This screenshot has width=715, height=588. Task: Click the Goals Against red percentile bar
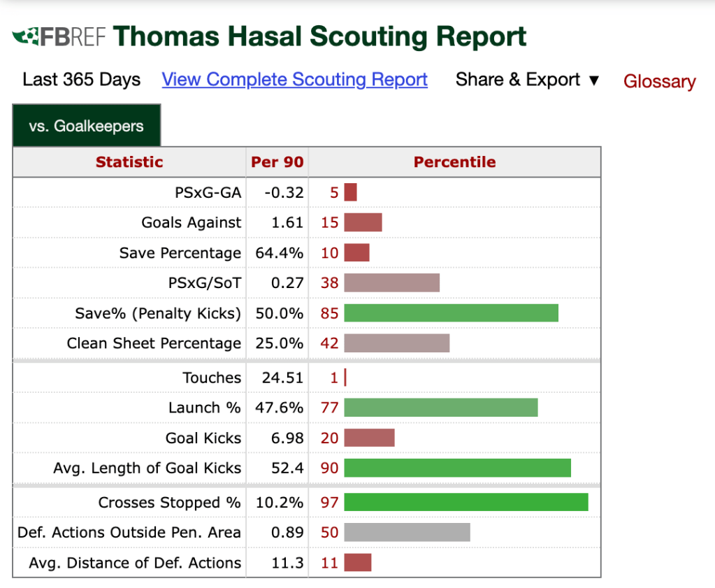click(363, 223)
